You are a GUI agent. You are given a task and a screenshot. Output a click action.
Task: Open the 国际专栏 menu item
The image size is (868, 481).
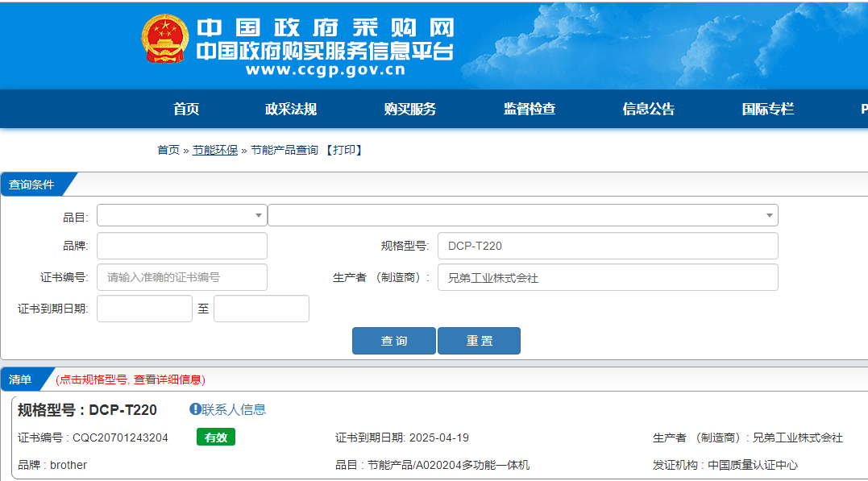(768, 110)
